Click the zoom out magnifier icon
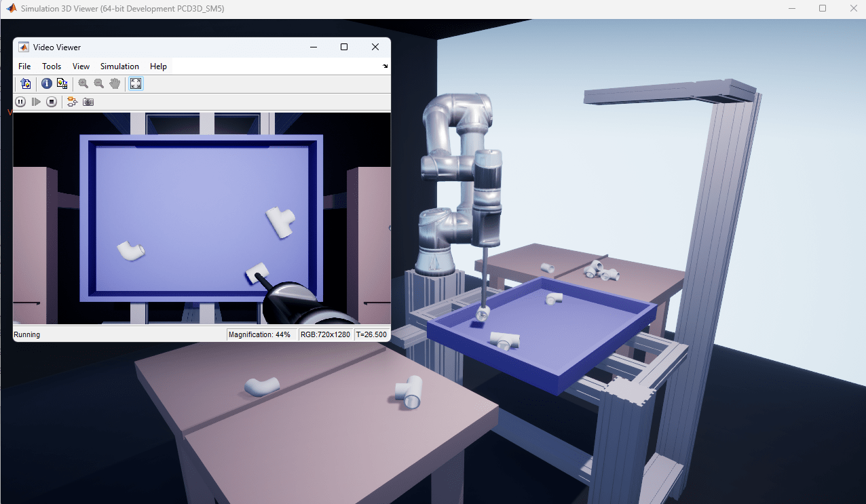 coord(98,83)
